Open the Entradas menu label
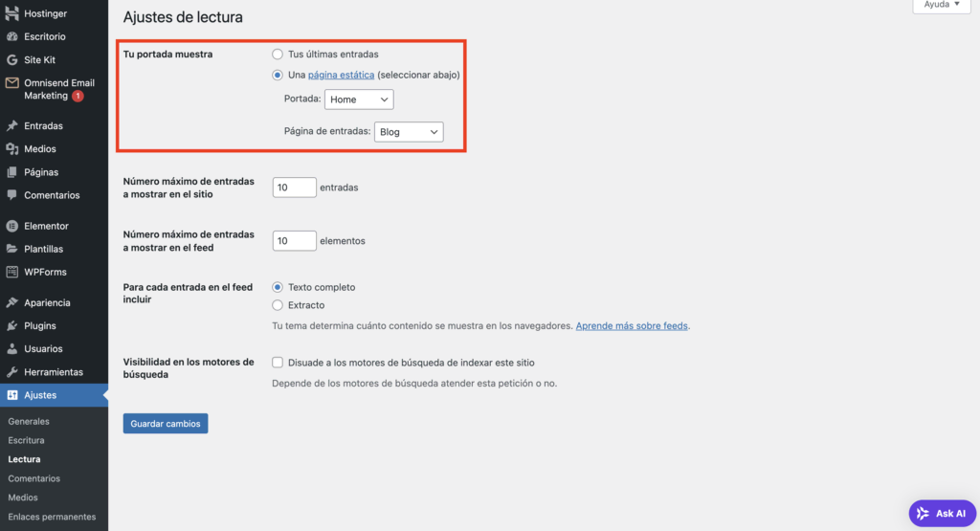This screenshot has width=980, height=531. [43, 125]
